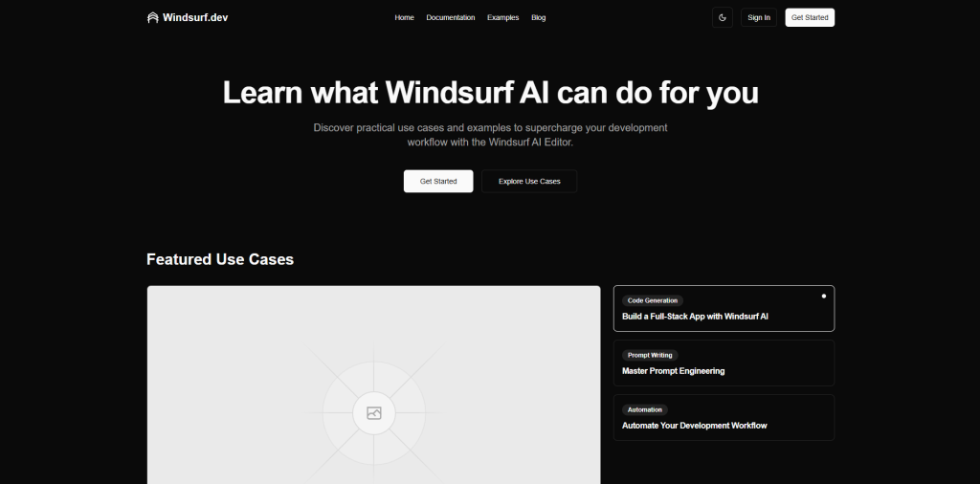This screenshot has width=980, height=484.
Task: Click the Windsurf.dev brand name text
Action: [195, 17]
